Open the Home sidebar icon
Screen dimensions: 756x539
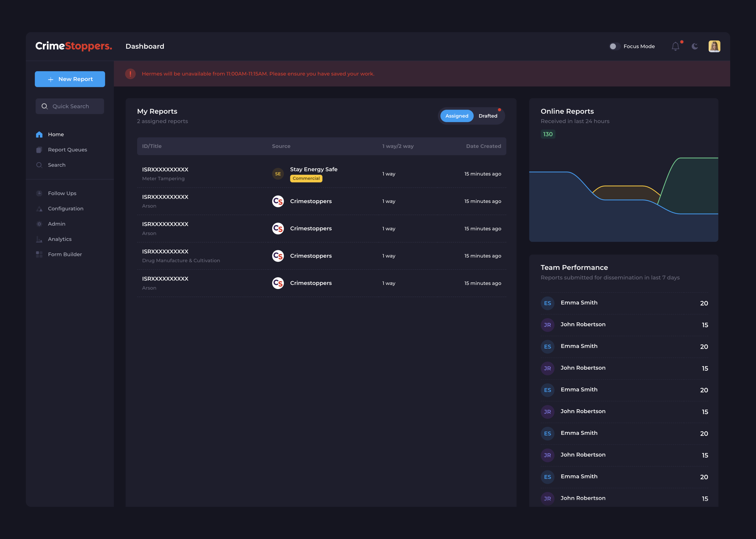(x=39, y=134)
